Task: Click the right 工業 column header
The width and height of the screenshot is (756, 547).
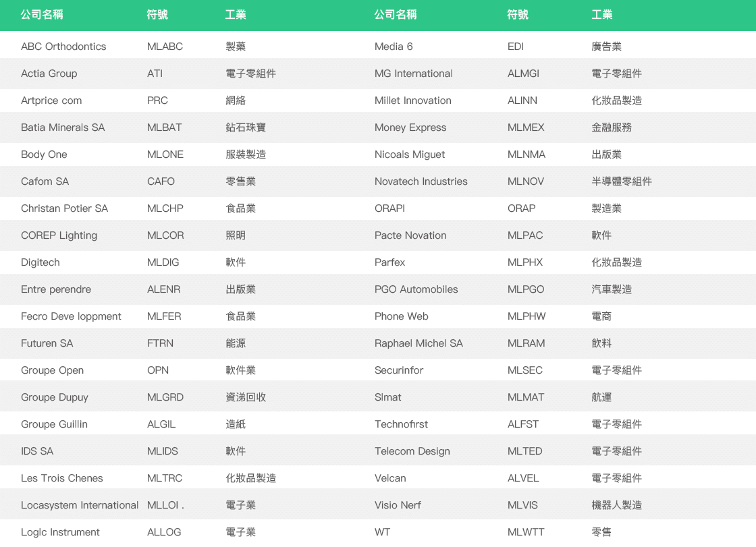Action: (602, 15)
